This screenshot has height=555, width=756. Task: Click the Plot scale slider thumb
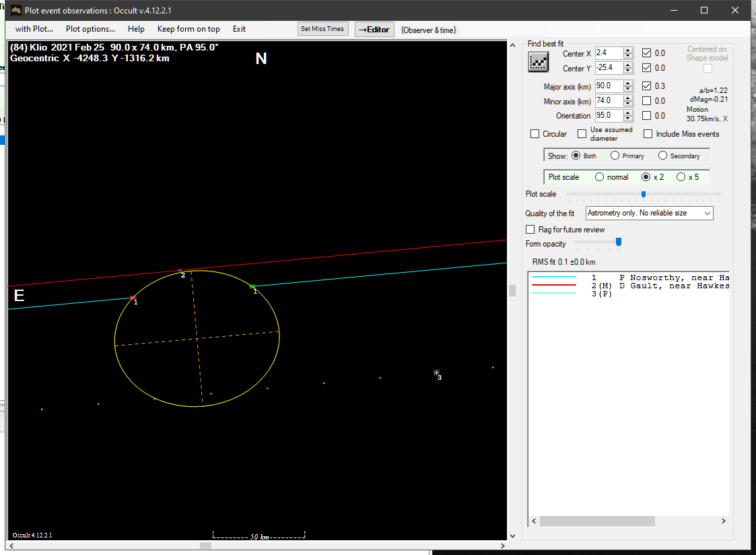click(643, 195)
